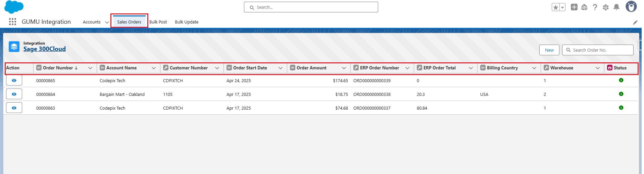
Task: Click ERP order ORD000000000339
Action: click(x=372, y=81)
